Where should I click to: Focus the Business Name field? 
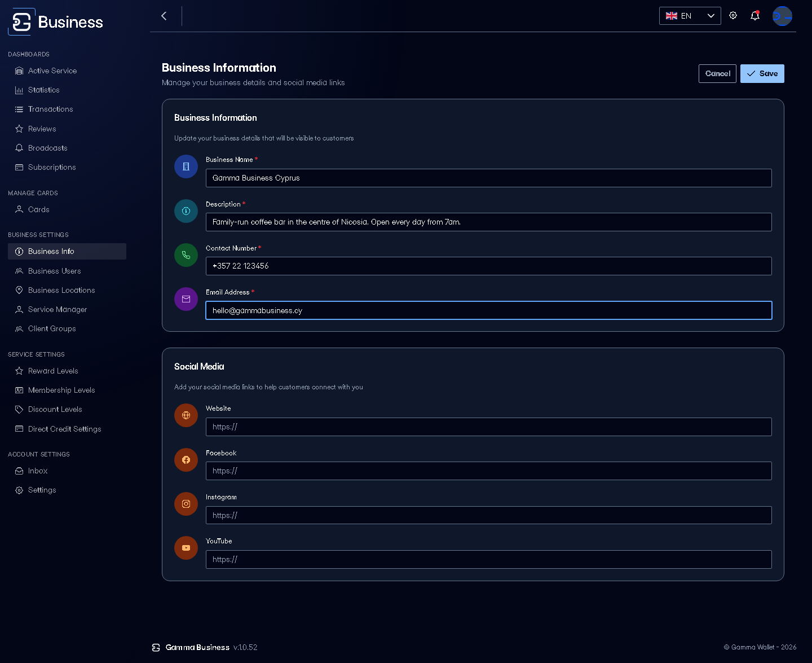(489, 178)
